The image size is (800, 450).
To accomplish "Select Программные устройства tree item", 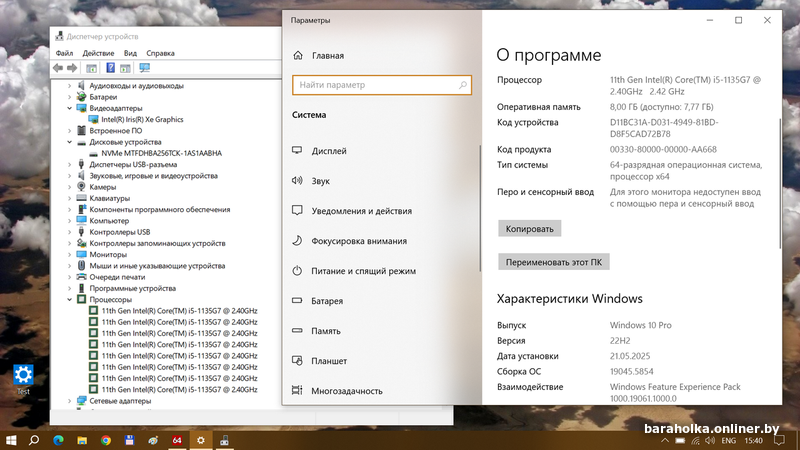I will (x=133, y=288).
